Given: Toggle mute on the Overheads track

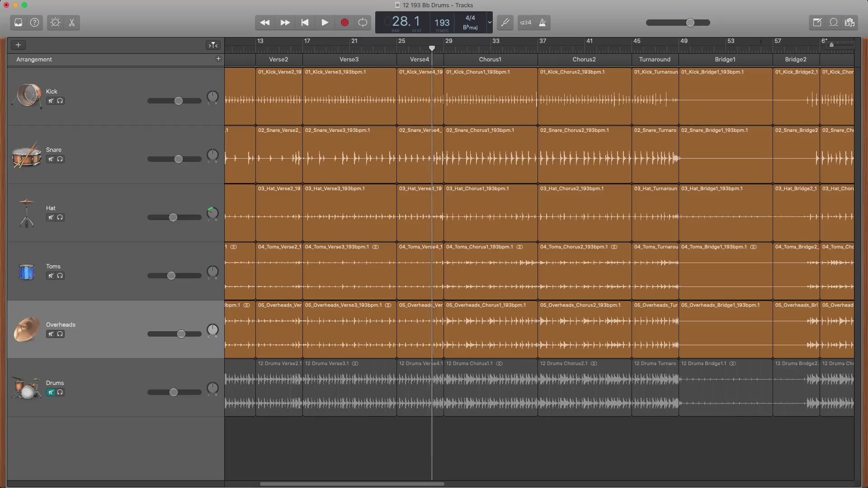Looking at the screenshot, I should tap(50, 333).
